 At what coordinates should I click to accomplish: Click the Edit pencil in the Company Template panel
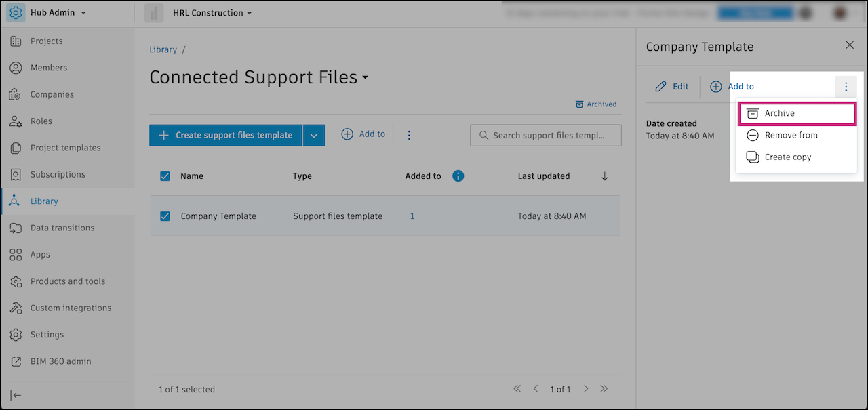(671, 86)
